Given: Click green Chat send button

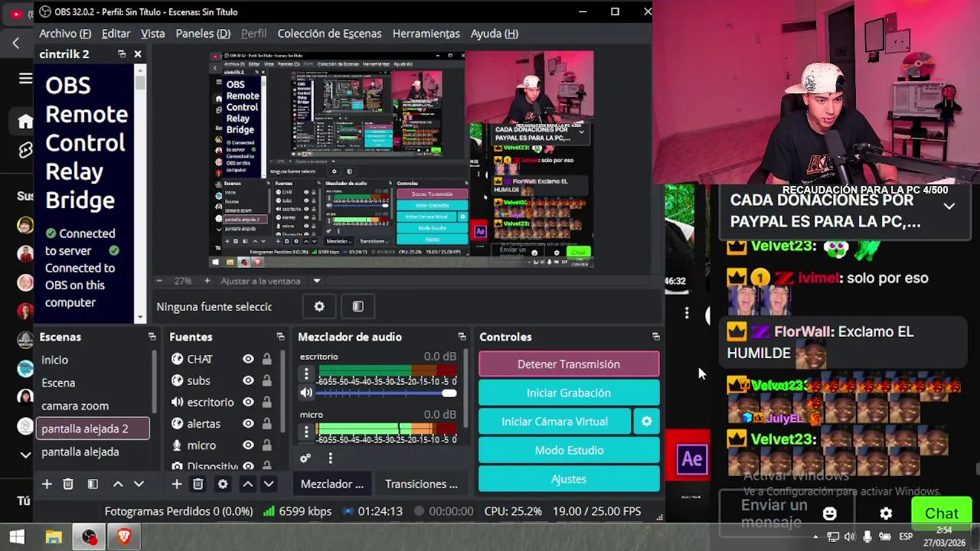Looking at the screenshot, I should pyautogui.click(x=942, y=514).
